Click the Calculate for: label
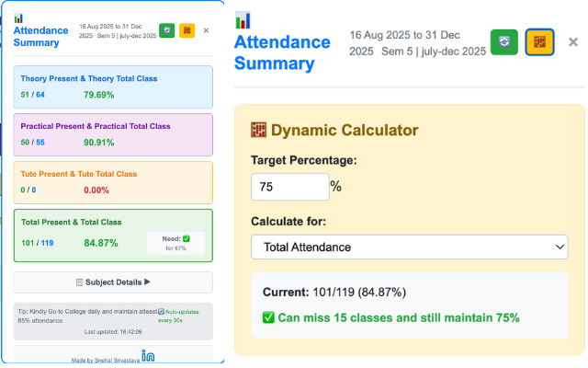 [x=288, y=222]
